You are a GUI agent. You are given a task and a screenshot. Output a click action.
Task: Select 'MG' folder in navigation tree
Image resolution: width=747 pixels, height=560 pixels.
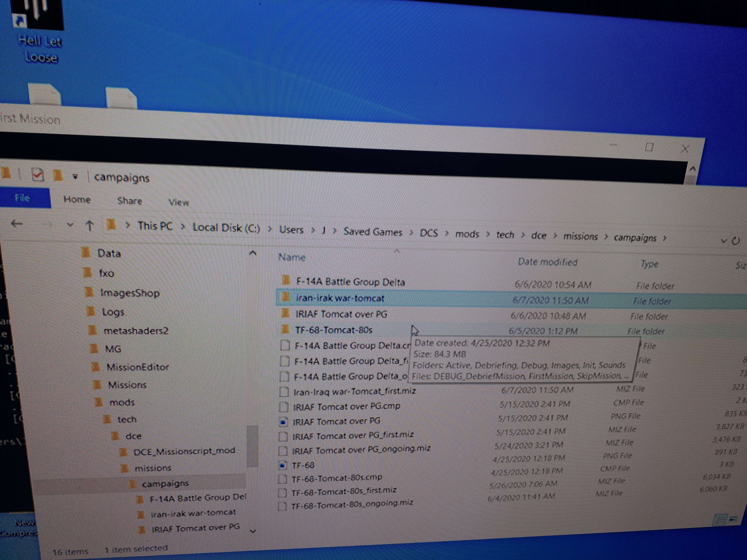point(113,349)
